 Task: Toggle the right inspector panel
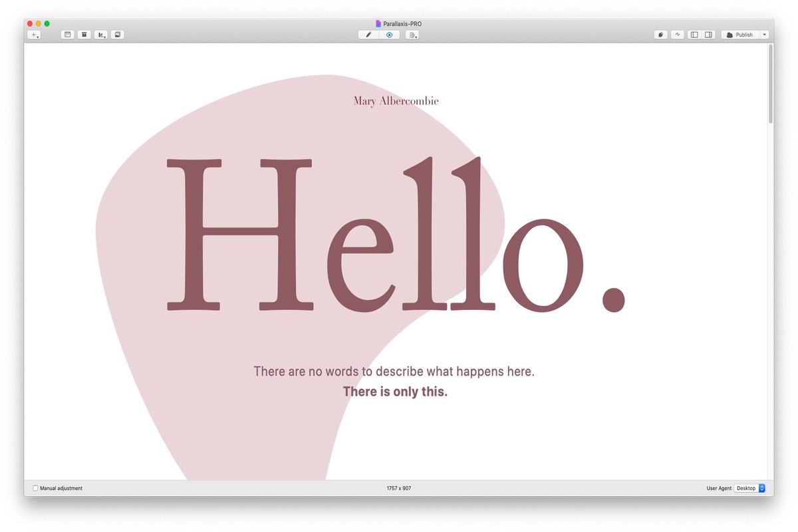(708, 35)
